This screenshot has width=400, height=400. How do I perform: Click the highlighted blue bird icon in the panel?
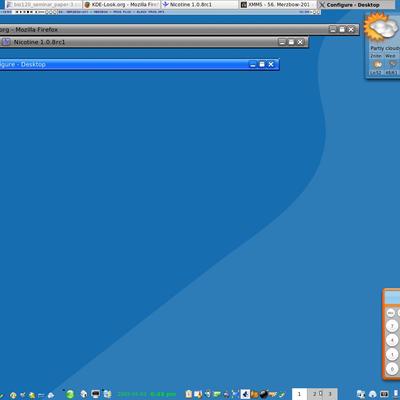click(245, 394)
